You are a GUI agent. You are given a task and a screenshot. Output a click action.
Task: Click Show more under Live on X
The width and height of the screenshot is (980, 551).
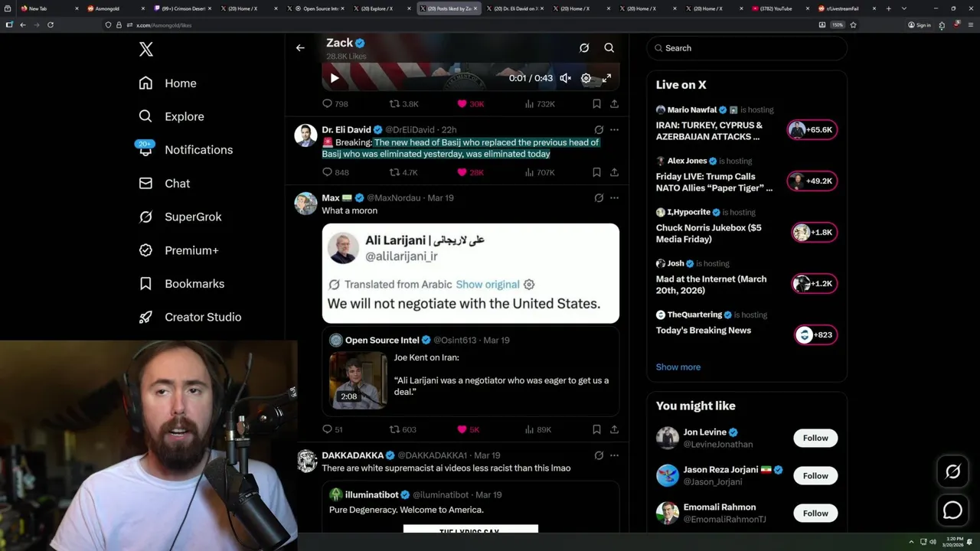(x=678, y=367)
